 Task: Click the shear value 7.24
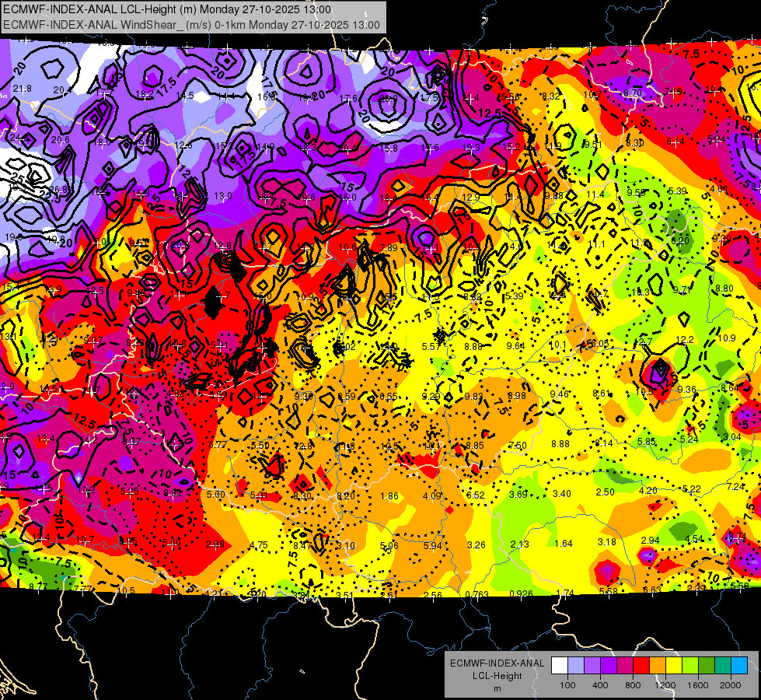(x=735, y=486)
